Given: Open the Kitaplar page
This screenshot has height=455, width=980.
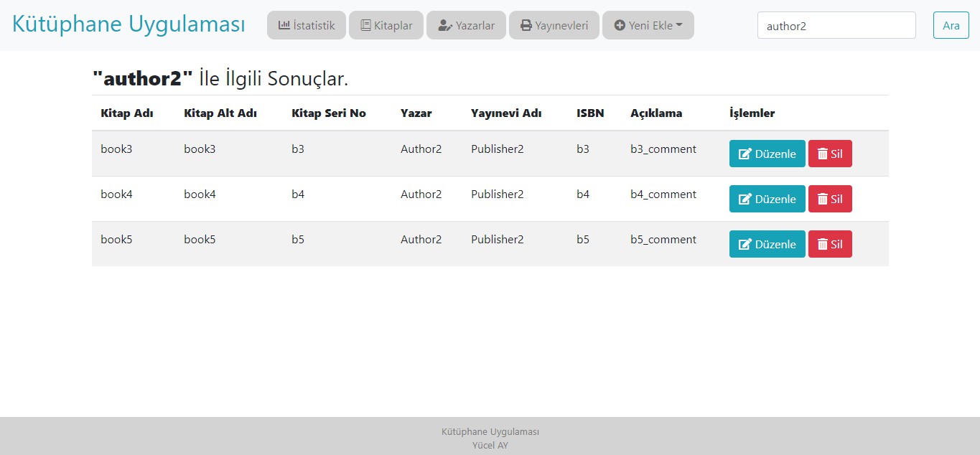Looking at the screenshot, I should click(386, 25).
